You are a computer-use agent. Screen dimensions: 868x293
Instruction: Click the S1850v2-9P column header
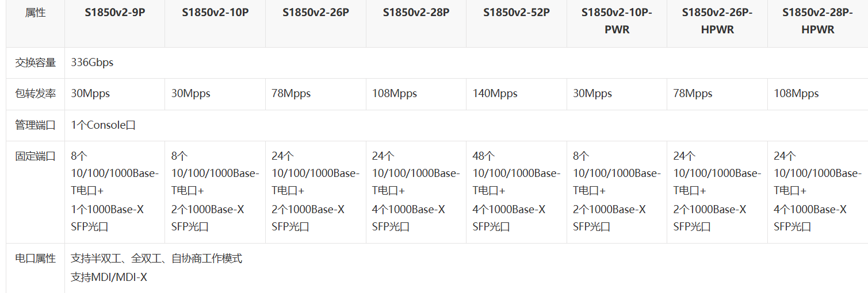point(114,13)
